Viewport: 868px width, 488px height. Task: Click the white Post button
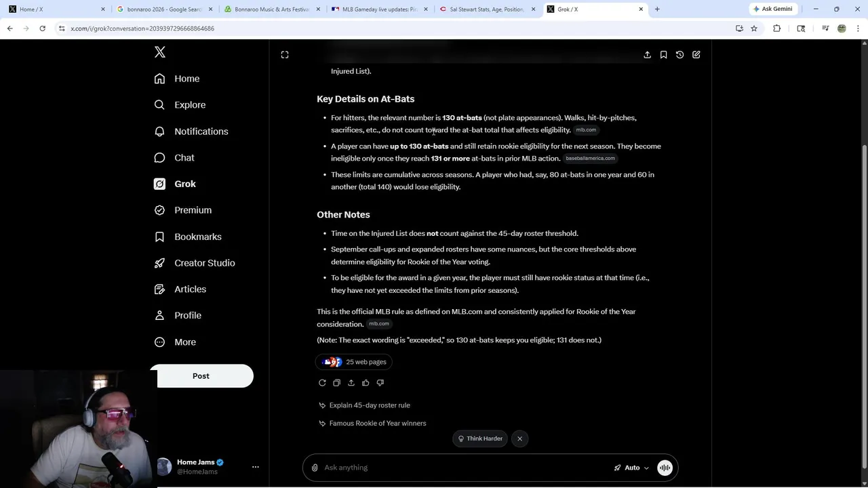click(x=201, y=376)
